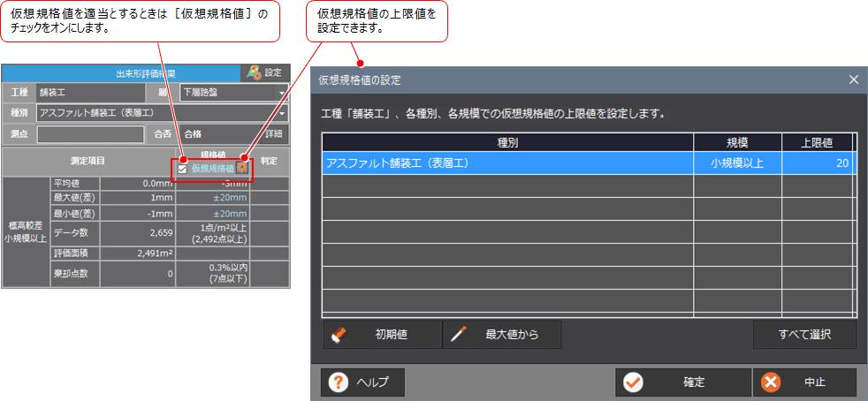Click the 種別 column header
The width and height of the screenshot is (868, 401).
coord(507,142)
